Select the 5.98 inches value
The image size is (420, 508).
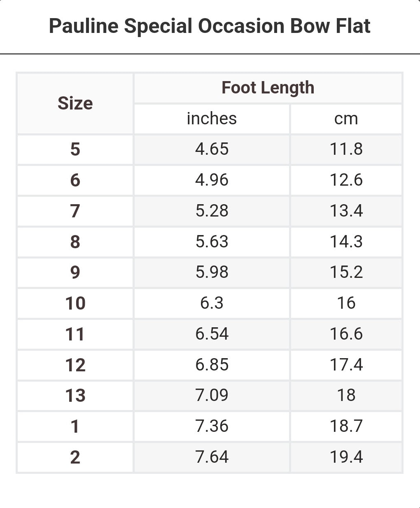(212, 272)
